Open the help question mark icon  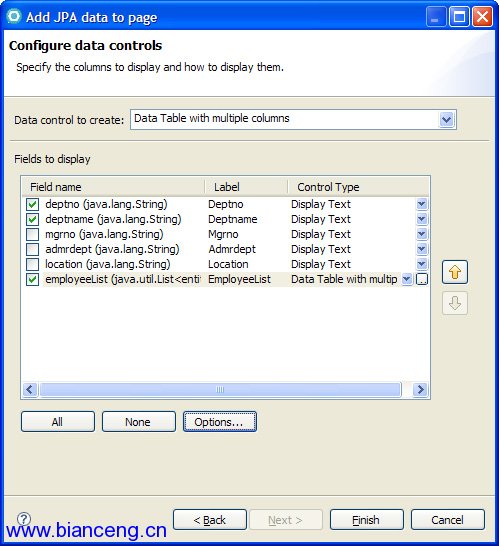(24, 519)
